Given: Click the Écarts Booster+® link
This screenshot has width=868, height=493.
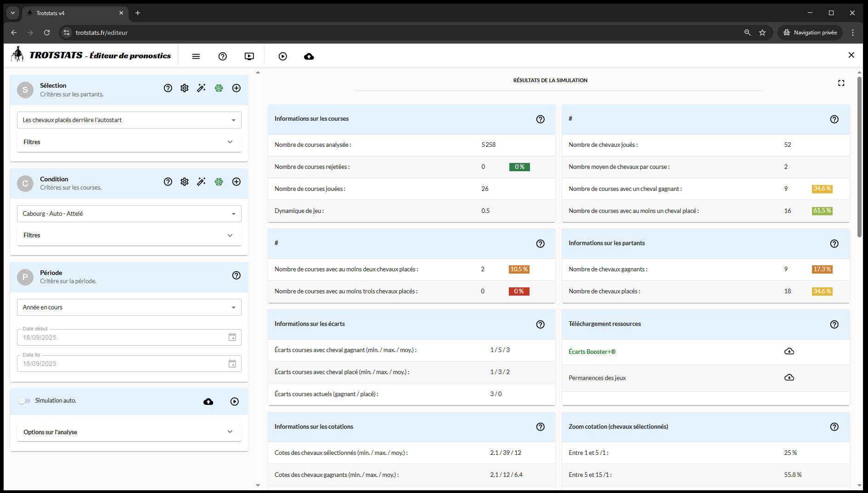Looking at the screenshot, I should click(592, 352).
